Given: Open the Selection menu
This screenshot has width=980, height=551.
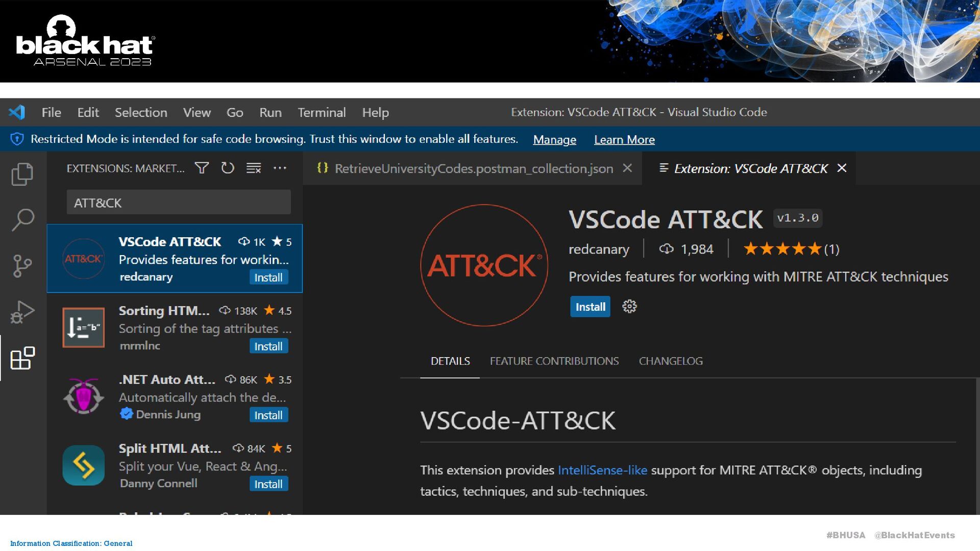Looking at the screenshot, I should coord(141,112).
